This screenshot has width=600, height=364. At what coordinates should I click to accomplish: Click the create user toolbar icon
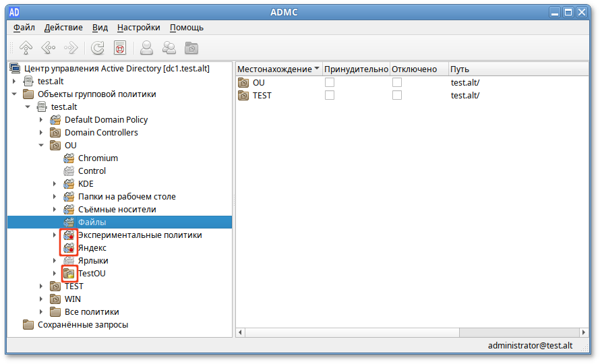pyautogui.click(x=146, y=48)
